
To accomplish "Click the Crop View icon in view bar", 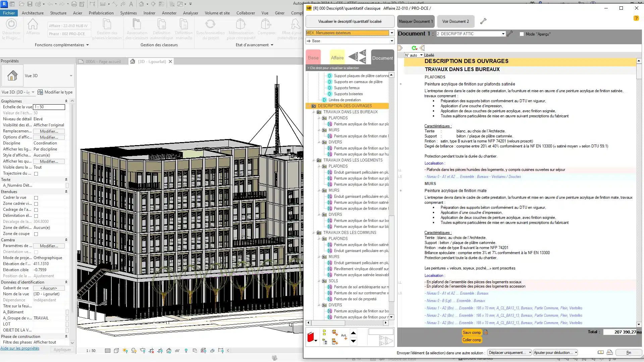I will (151, 351).
